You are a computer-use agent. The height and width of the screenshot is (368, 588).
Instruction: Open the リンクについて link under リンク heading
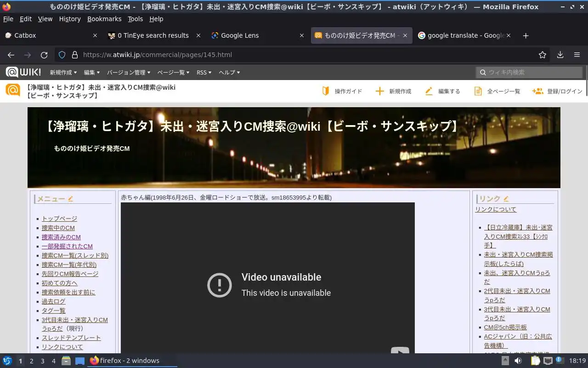tap(496, 209)
